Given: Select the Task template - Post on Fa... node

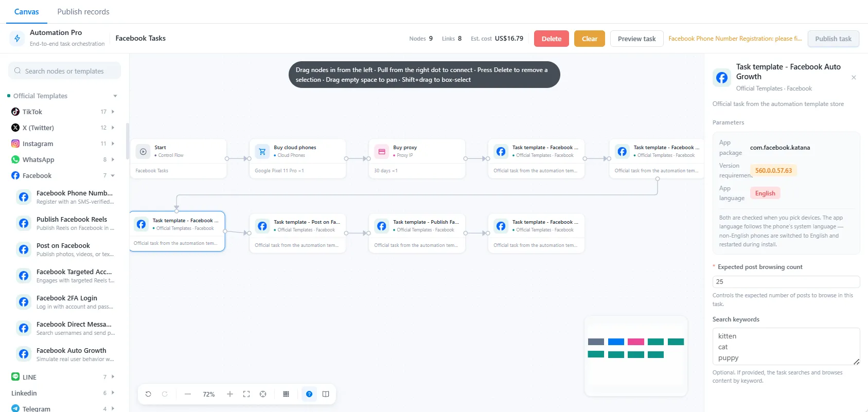Looking at the screenshot, I should coord(298,233).
